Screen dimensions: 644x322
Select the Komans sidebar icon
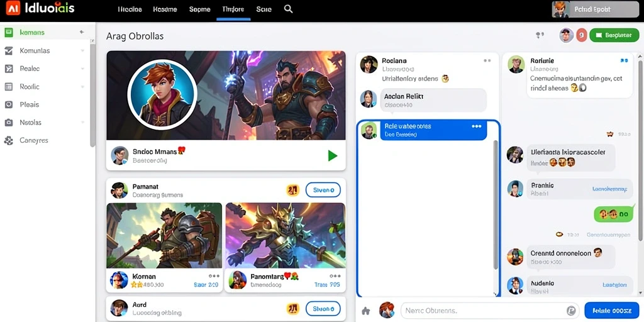coord(9,33)
